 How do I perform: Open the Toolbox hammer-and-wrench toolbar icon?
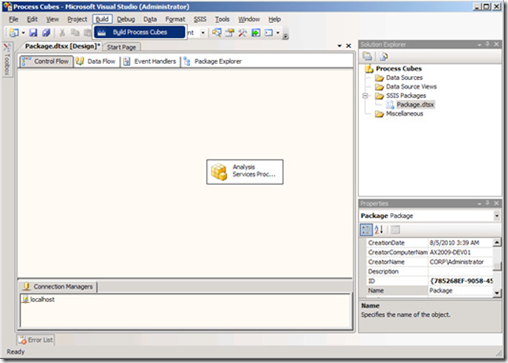click(x=243, y=33)
